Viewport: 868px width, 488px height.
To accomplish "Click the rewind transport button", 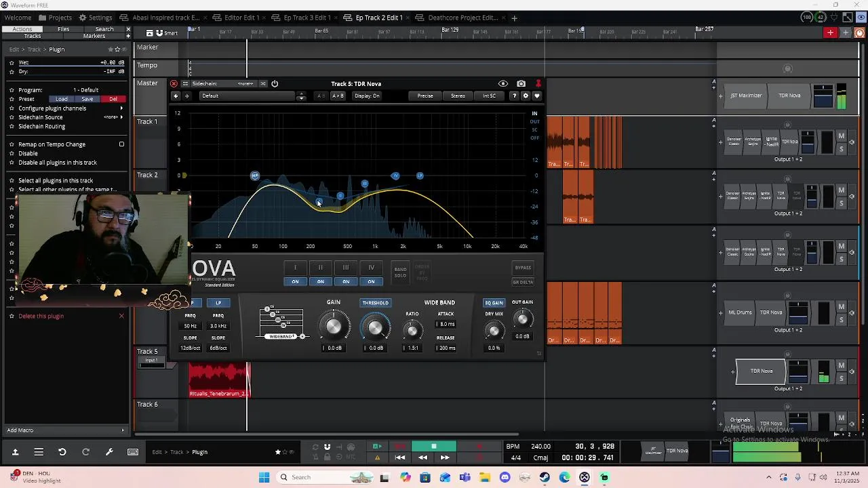I will coord(422,457).
